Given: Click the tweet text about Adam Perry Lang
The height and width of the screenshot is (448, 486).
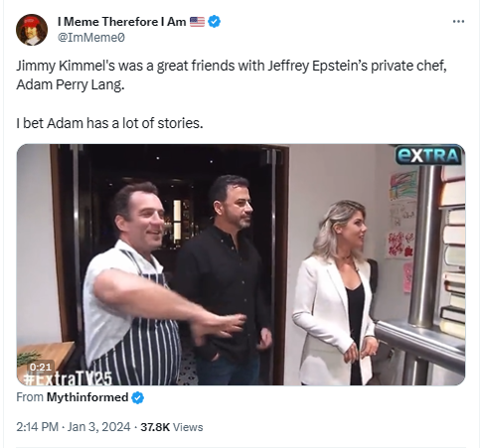Looking at the screenshot, I should coord(232,75).
